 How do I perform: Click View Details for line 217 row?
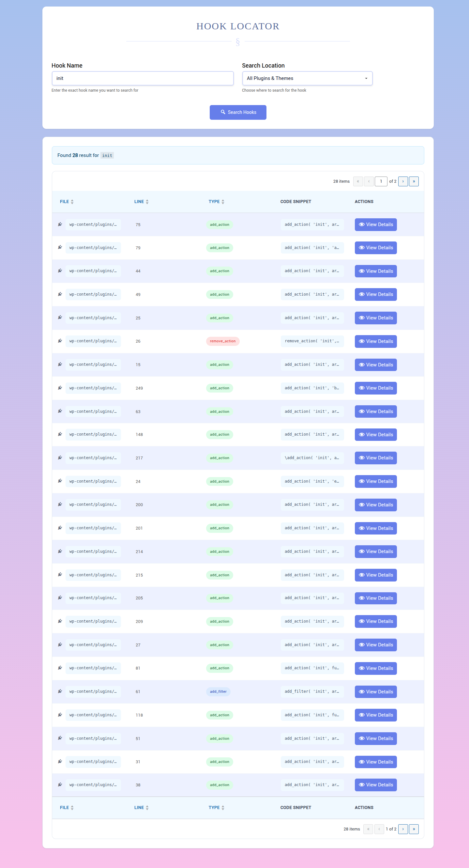point(375,458)
